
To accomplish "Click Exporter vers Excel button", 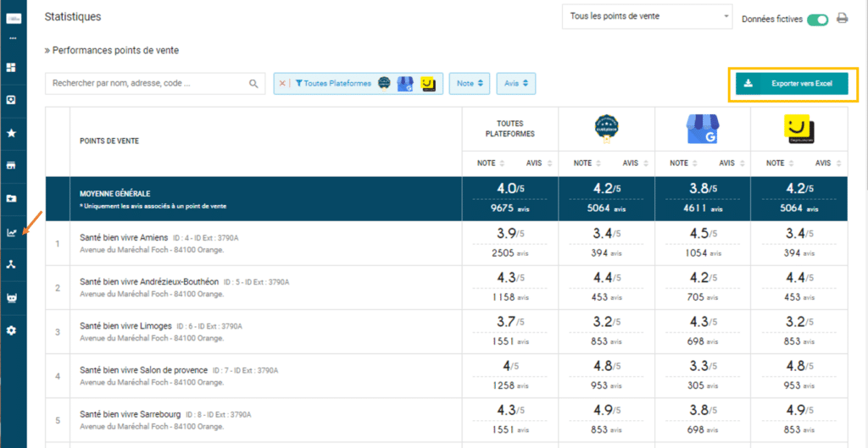I will 793,84.
